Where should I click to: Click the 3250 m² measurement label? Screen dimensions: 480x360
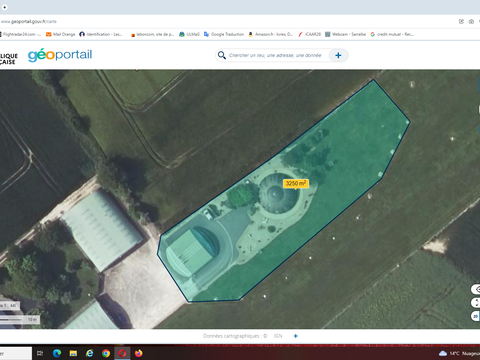296,183
